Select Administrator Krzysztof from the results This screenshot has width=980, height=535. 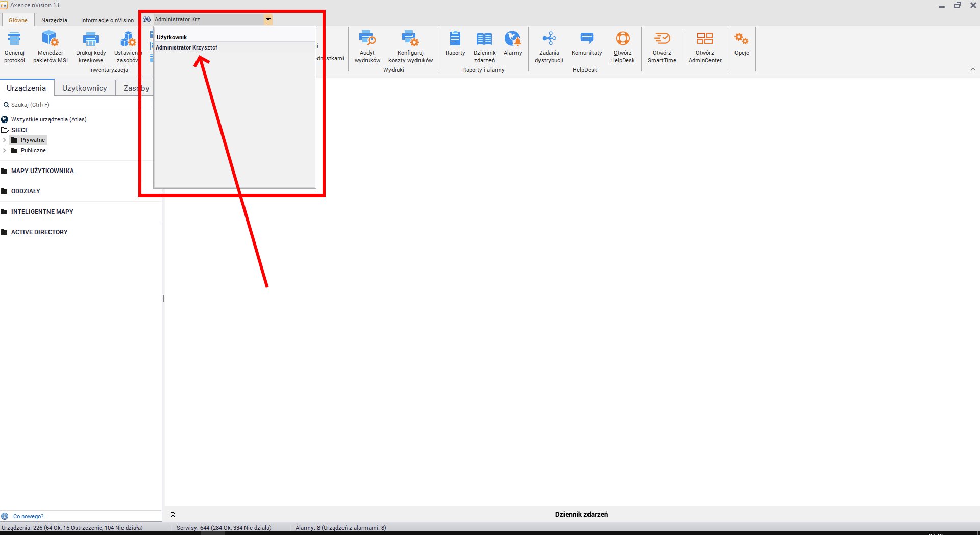[187, 47]
